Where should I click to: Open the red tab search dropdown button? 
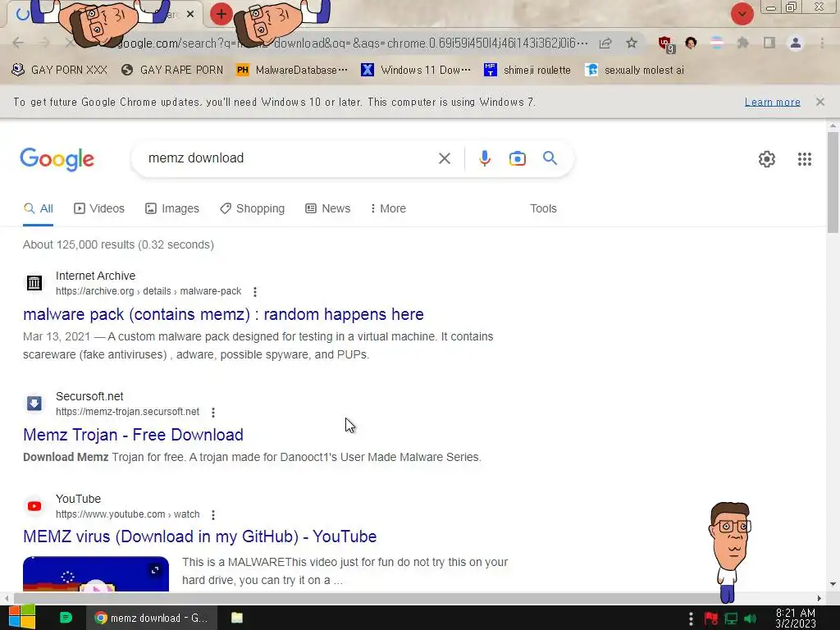pyautogui.click(x=742, y=14)
